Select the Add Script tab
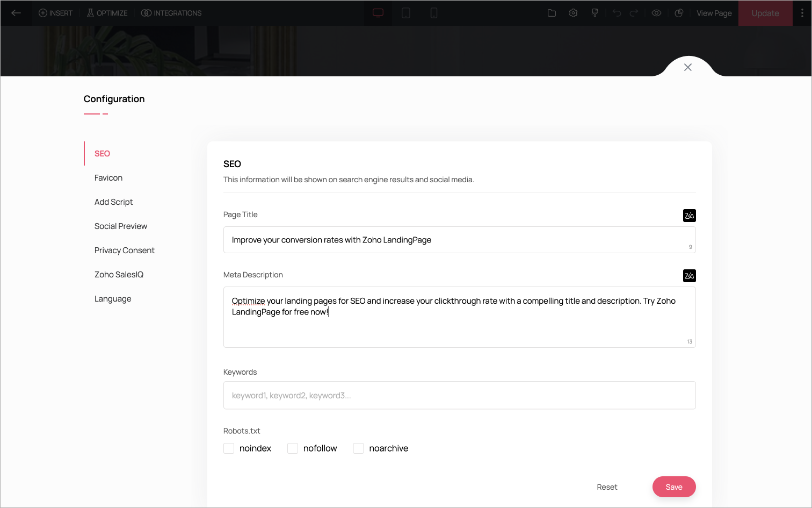Viewport: 812px width, 508px height. [113, 202]
